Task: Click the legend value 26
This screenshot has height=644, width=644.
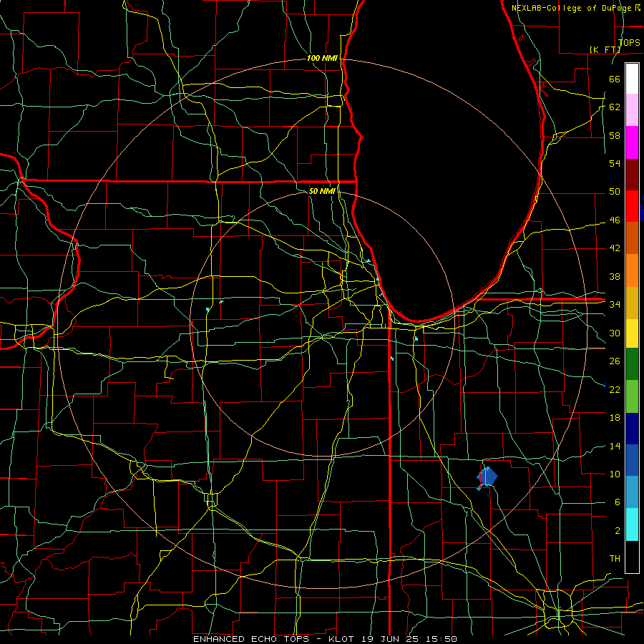Action: point(615,361)
